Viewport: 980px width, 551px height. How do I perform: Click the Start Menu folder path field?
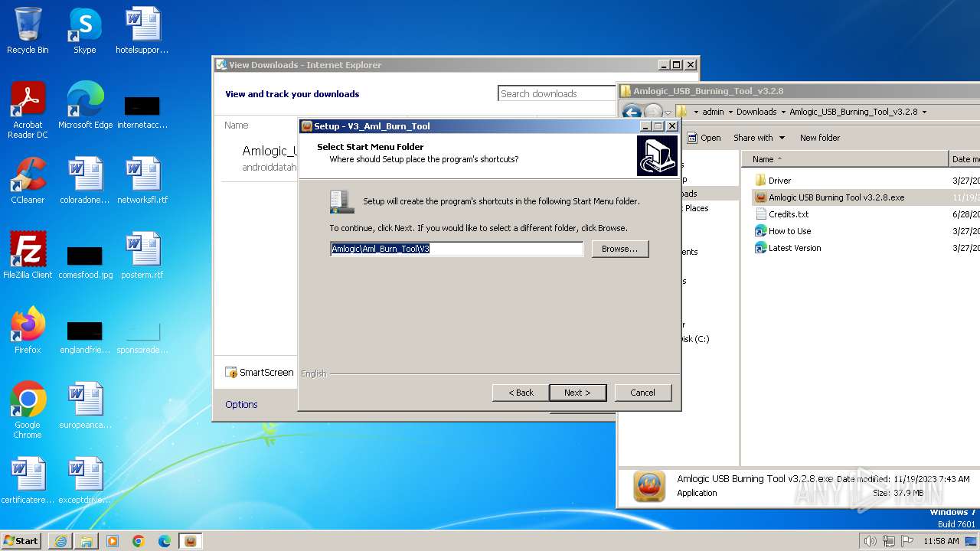(x=456, y=249)
